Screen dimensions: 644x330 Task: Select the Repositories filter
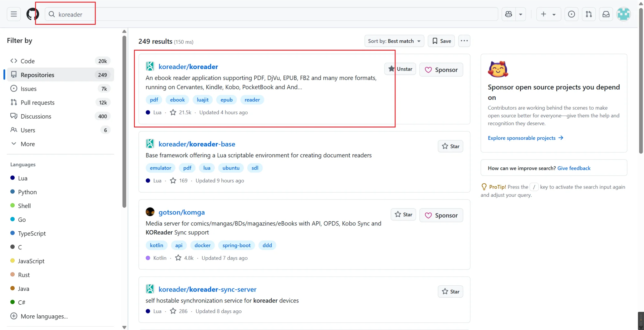[60, 75]
